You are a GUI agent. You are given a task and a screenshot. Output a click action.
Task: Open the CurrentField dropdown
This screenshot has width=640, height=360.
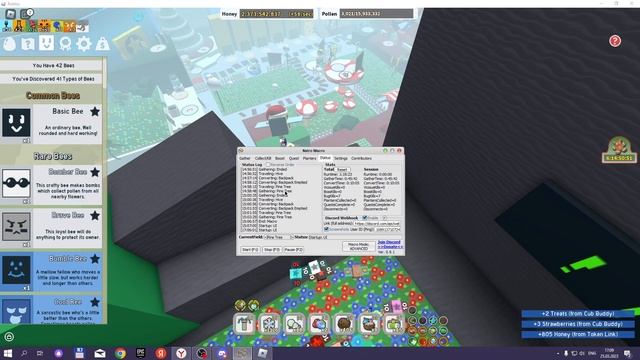coord(279,237)
